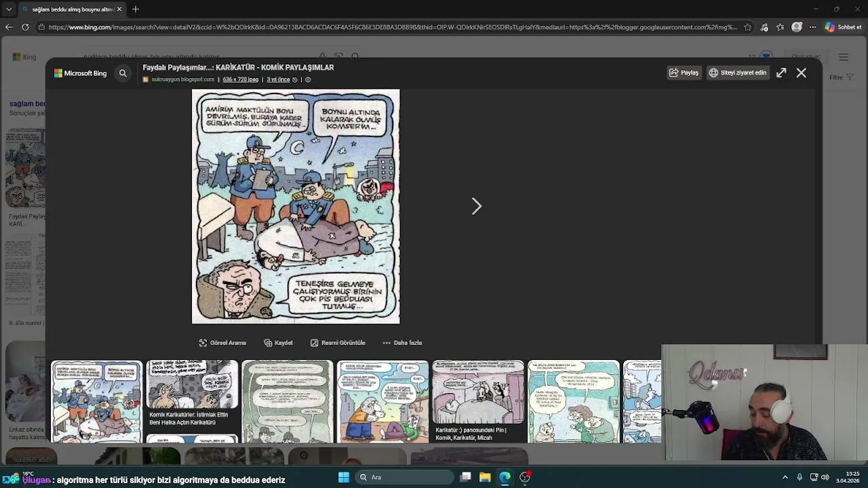Click the main cartoon image
The image size is (868, 488).
click(296, 206)
